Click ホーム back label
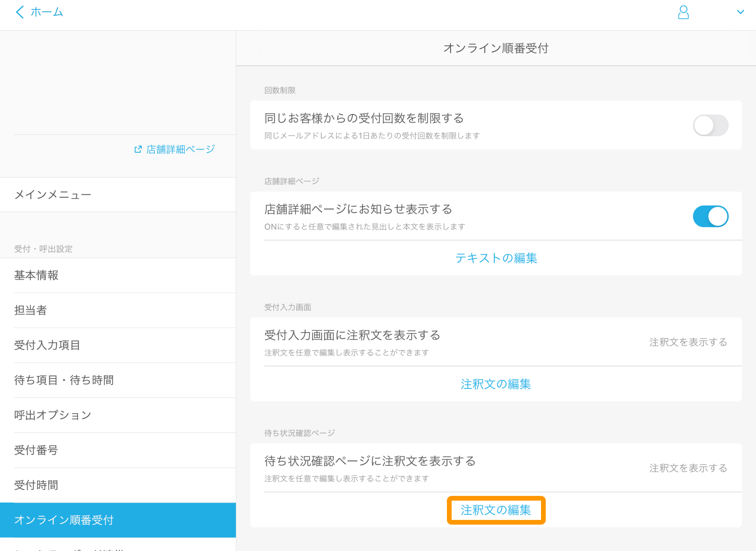This screenshot has width=756, height=551. click(47, 12)
